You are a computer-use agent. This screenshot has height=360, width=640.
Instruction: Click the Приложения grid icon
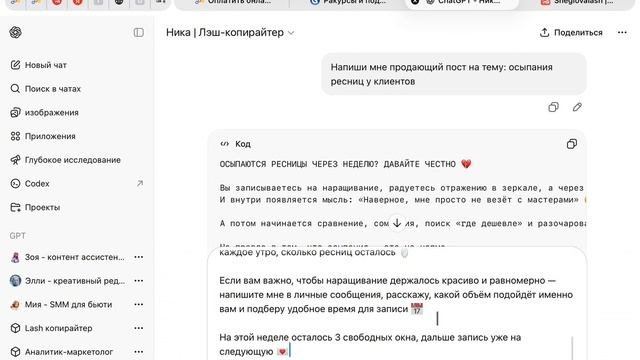click(15, 136)
